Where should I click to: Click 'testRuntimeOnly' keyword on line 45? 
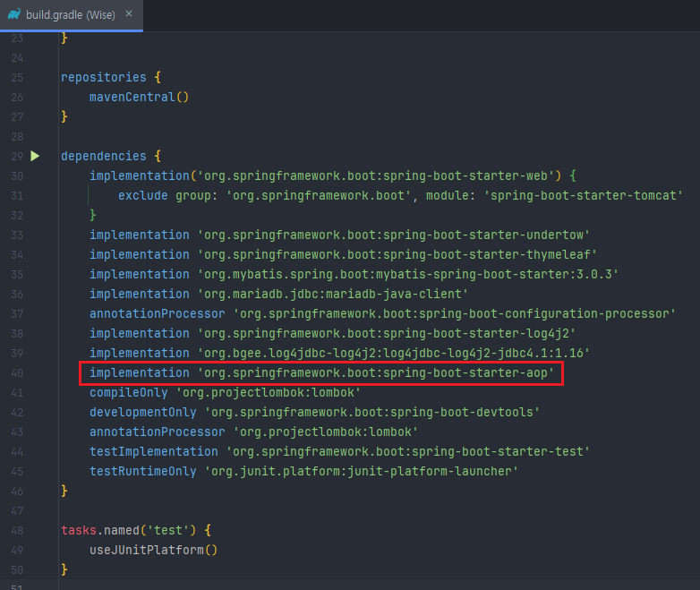point(143,471)
